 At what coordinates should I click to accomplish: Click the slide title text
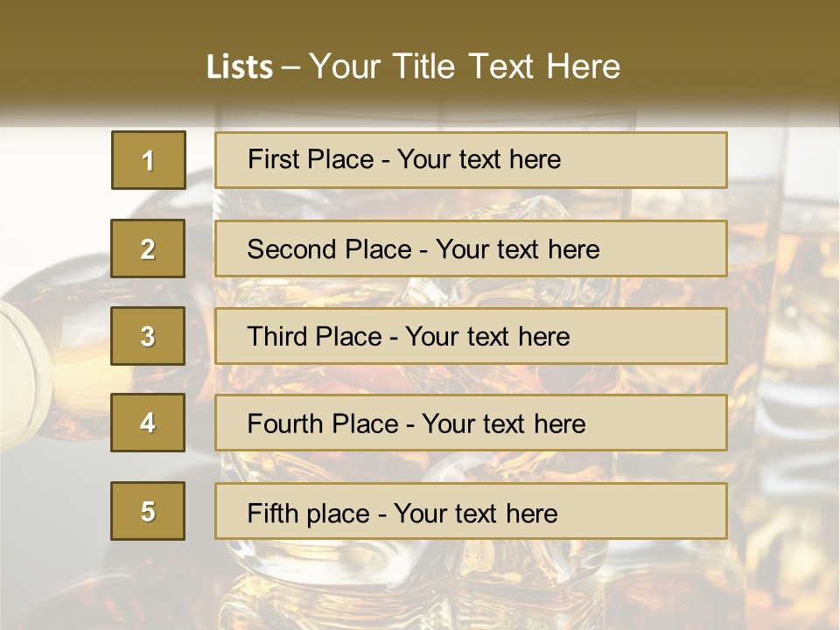coord(413,66)
